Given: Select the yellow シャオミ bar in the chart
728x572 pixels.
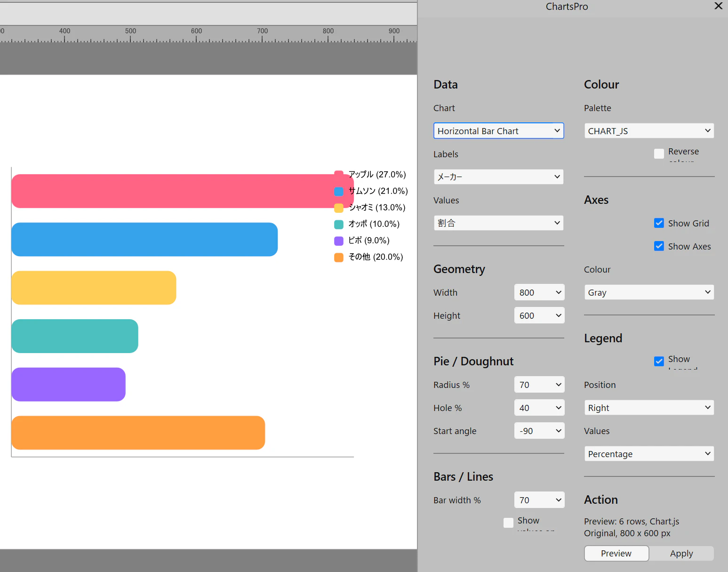Looking at the screenshot, I should [94, 288].
